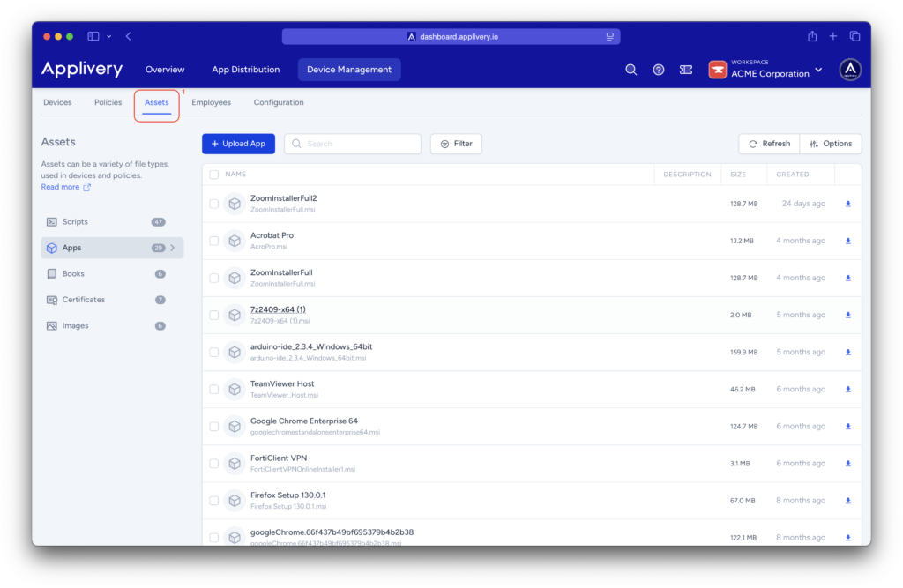Tick checkbox of ZoomInstallerFull, 4 months ago
Viewport: 903px width, 588px height.
click(x=214, y=279)
